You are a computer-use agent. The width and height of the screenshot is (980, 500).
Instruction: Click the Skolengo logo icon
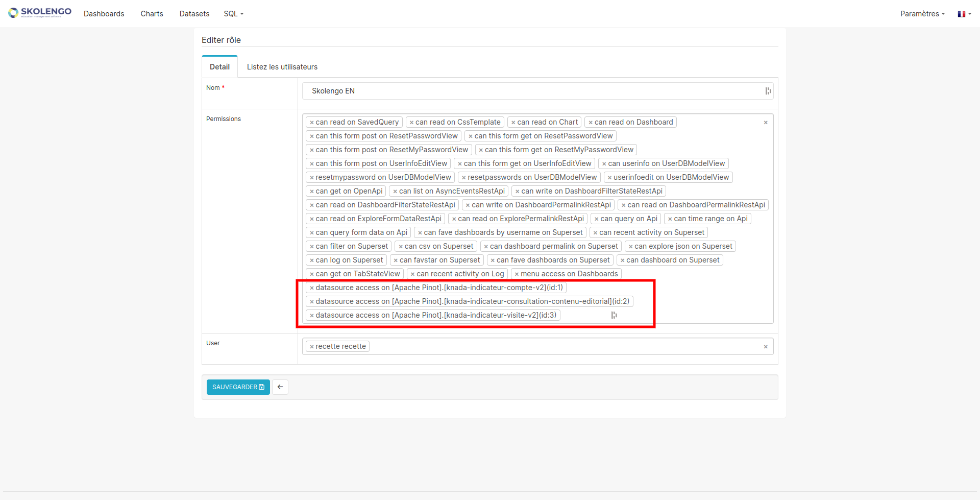pyautogui.click(x=13, y=13)
